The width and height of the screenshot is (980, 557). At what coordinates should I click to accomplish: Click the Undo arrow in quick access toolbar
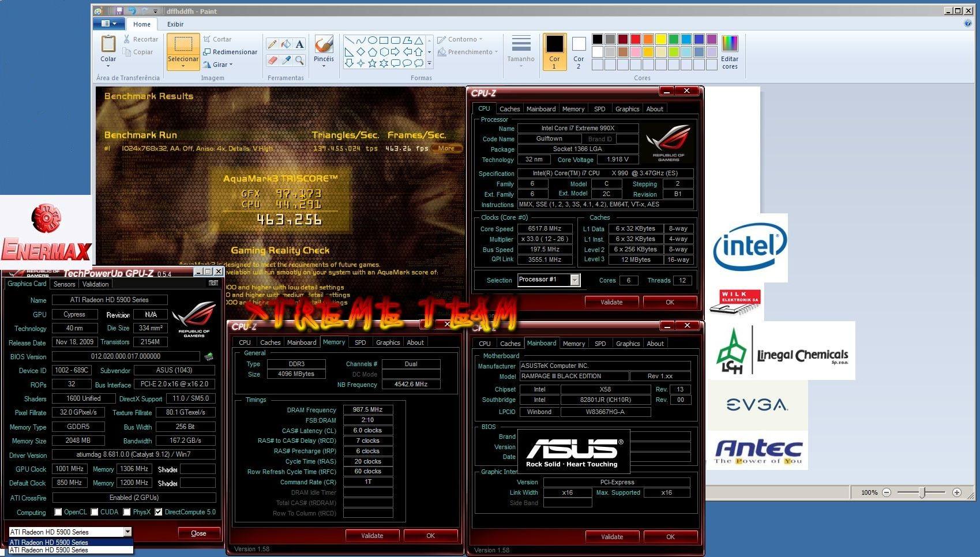pos(132,11)
